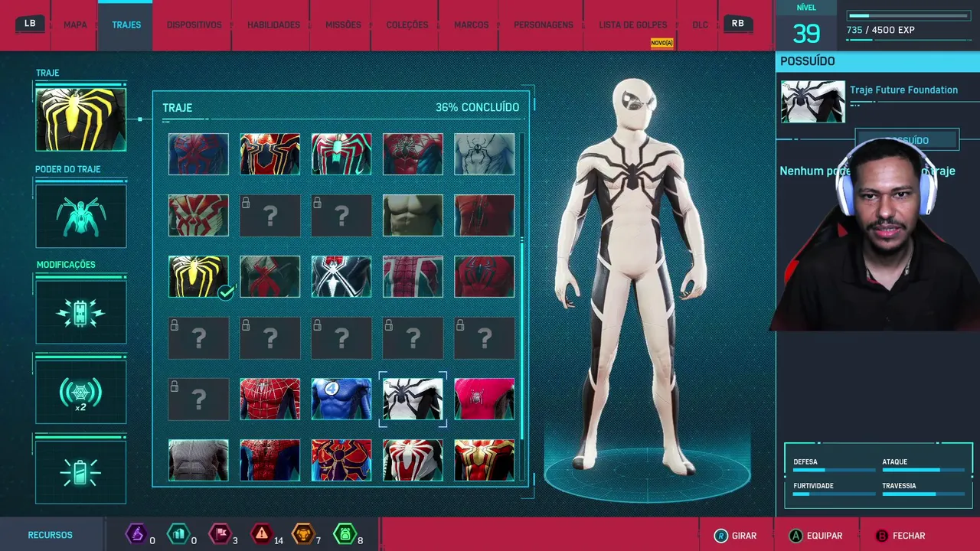Viewport: 980px width, 551px height.
Task: Select the current suit slot with yellow spider
Action: 81,119
